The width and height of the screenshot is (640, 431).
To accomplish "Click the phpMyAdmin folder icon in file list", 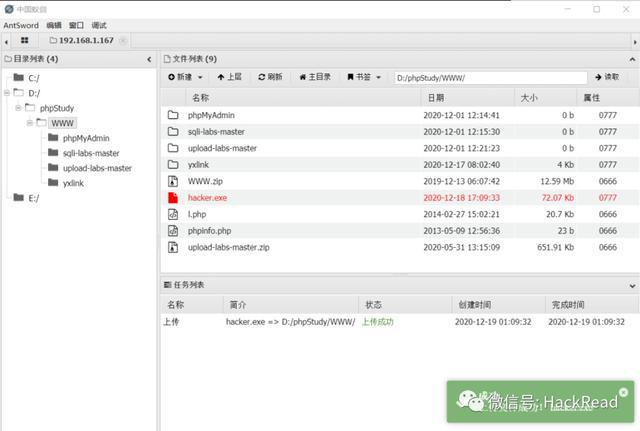I will (x=173, y=115).
